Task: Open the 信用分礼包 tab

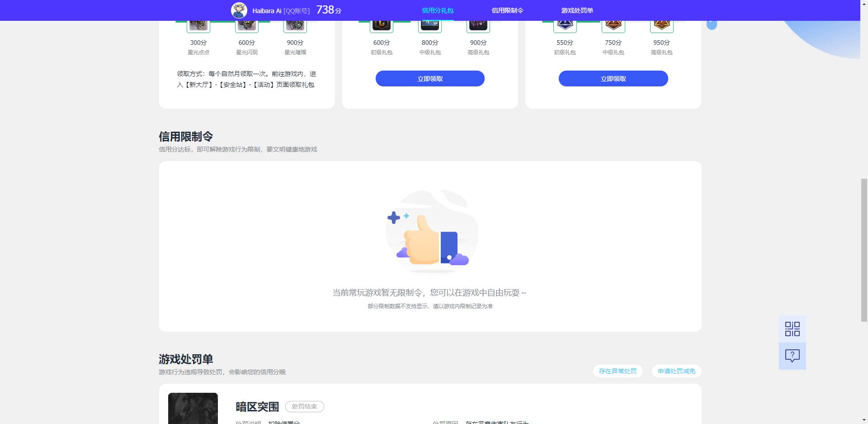Action: click(x=438, y=10)
